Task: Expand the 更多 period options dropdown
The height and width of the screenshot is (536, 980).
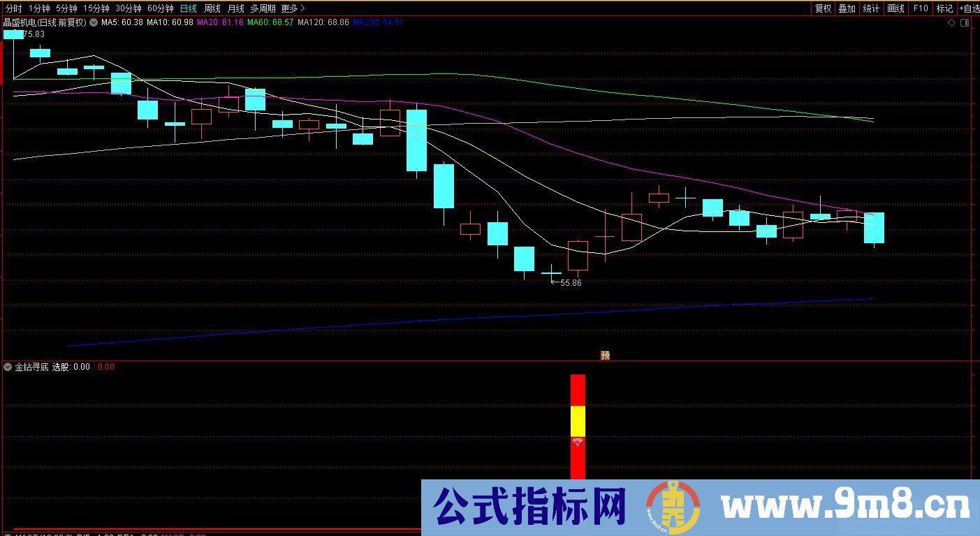Action: coord(291,8)
